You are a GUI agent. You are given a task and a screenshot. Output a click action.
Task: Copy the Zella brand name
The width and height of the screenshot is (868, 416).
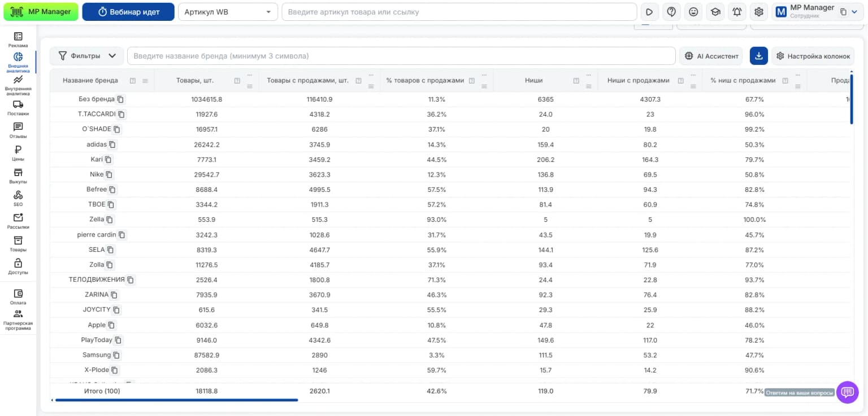[110, 220]
